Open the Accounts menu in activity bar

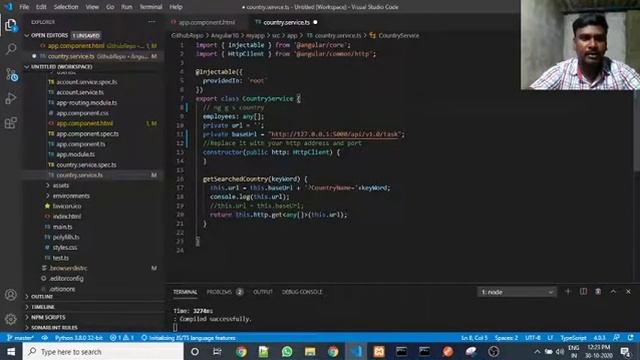(x=11, y=295)
